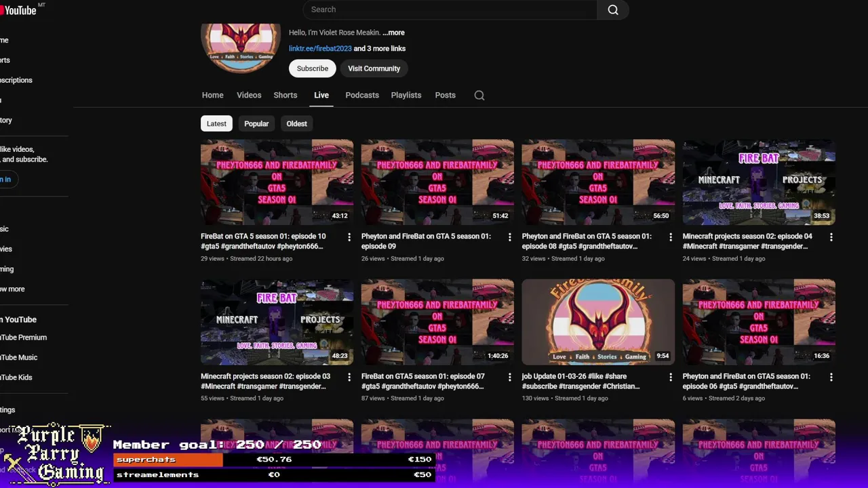Open the channel search icon beside Posts
This screenshot has width=868, height=488.
tap(479, 96)
